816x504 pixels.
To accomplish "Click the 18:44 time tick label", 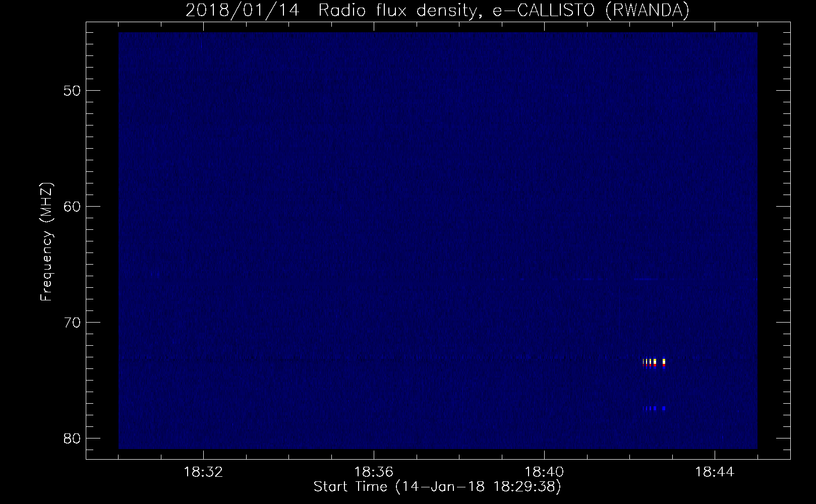I will (x=715, y=472).
